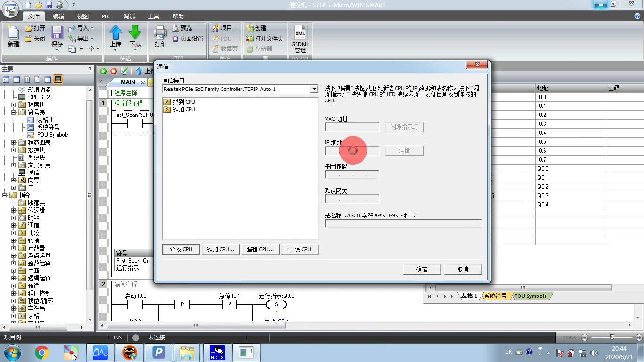Open Google Chrome from taskbar
This screenshot has height=362, width=644.
(x=41, y=353)
